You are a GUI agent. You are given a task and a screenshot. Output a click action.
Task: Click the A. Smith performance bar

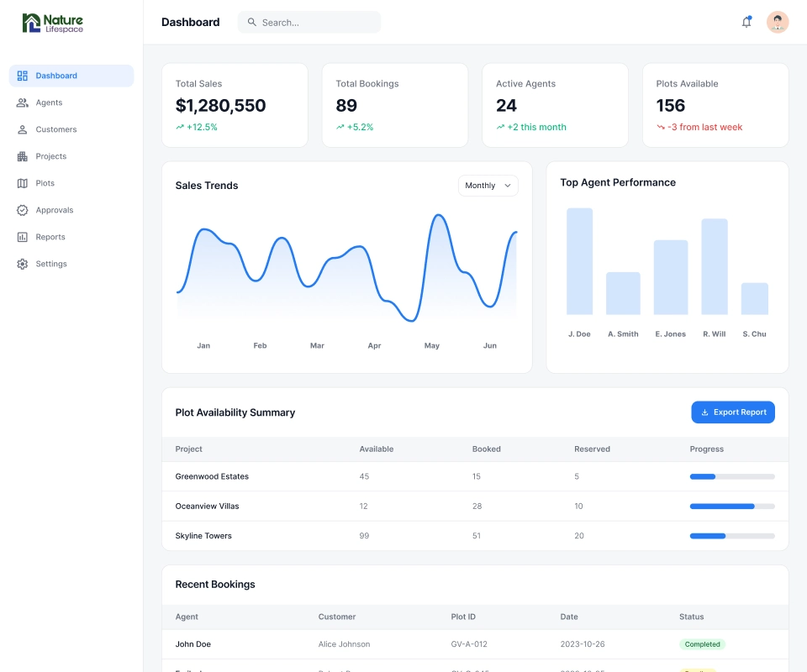click(623, 293)
